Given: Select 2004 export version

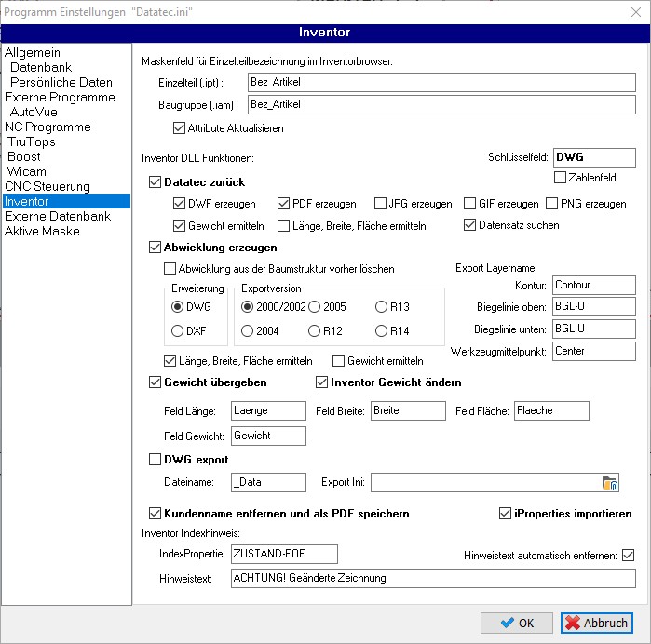Looking at the screenshot, I should [x=247, y=330].
